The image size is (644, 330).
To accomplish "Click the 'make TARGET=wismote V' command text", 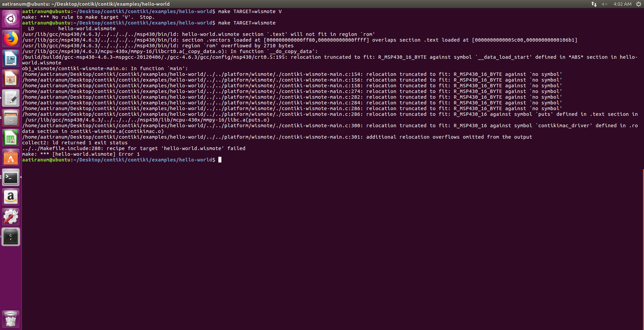I will (250, 11).
